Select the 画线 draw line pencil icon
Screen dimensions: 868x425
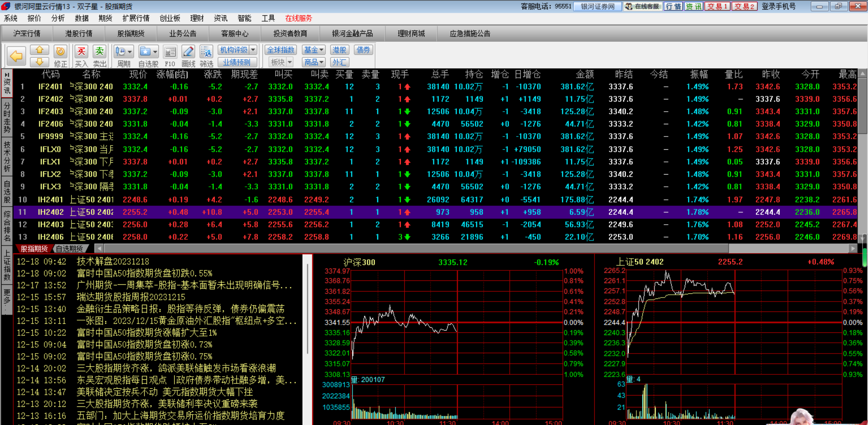point(188,52)
